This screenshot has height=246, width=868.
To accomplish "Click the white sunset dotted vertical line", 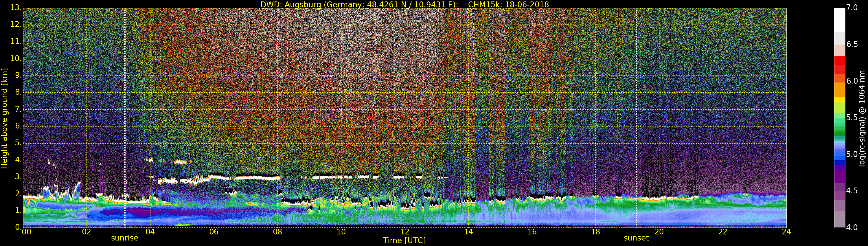I will [x=636, y=118].
